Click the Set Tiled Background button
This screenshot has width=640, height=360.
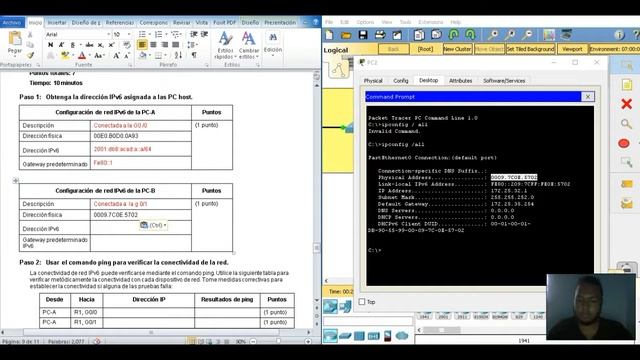530,49
